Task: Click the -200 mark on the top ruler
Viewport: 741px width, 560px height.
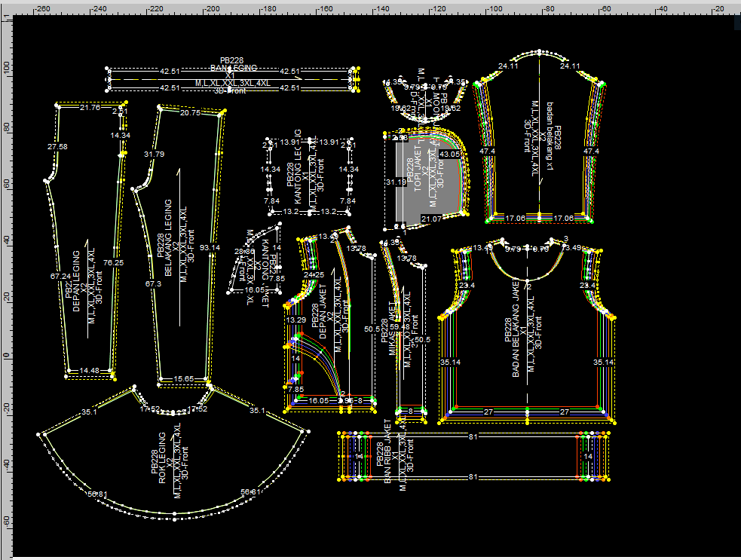Action: click(211, 10)
